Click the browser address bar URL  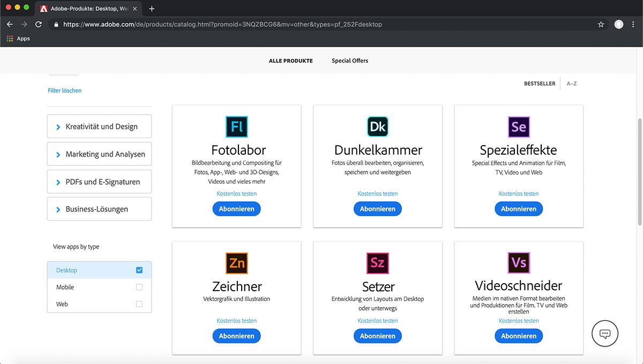click(x=222, y=24)
